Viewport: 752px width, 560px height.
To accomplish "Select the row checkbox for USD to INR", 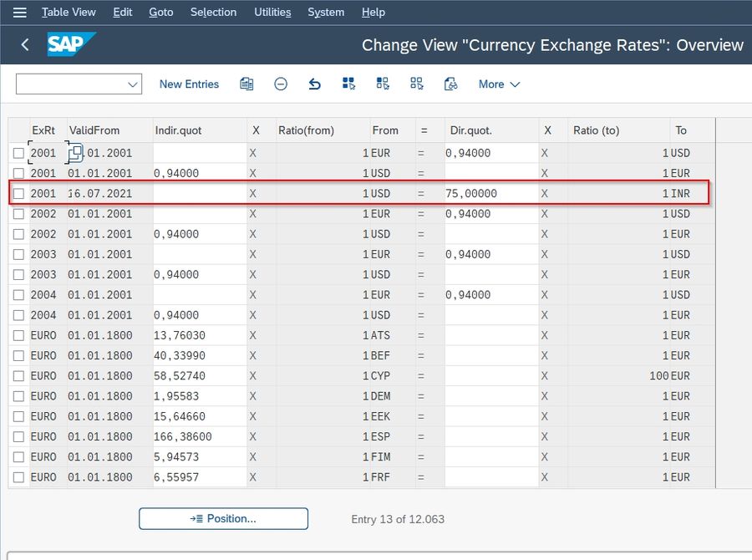I will [18, 193].
